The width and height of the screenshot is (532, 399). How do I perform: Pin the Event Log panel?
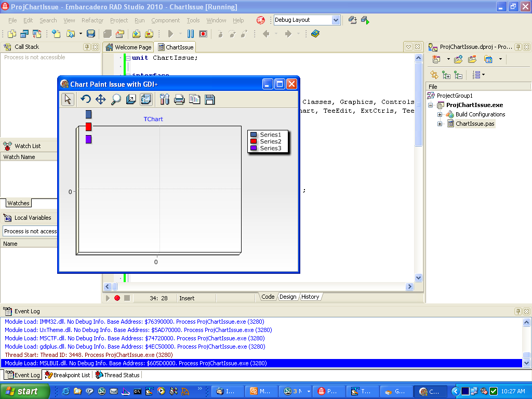(x=518, y=311)
